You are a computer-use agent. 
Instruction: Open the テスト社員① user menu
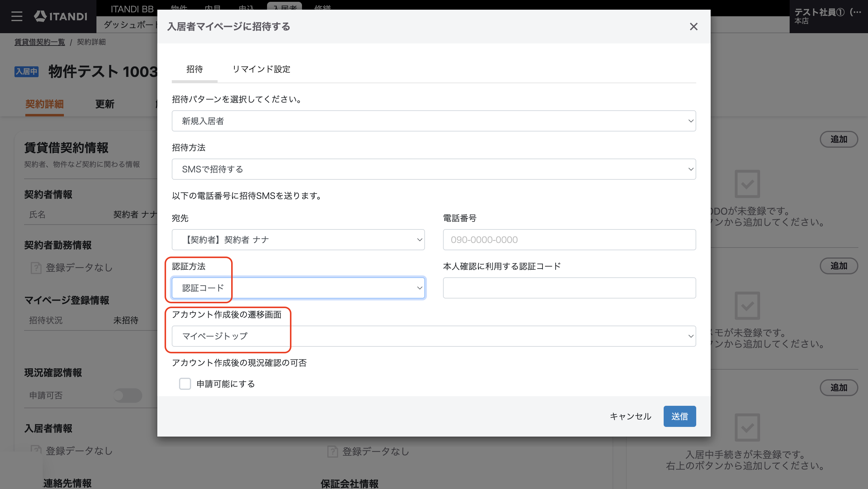(828, 16)
